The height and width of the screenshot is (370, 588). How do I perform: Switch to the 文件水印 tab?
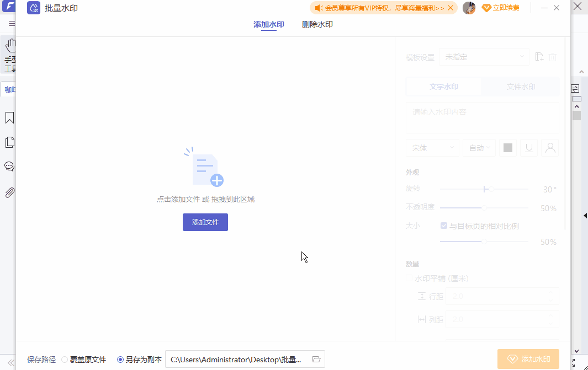pos(520,87)
